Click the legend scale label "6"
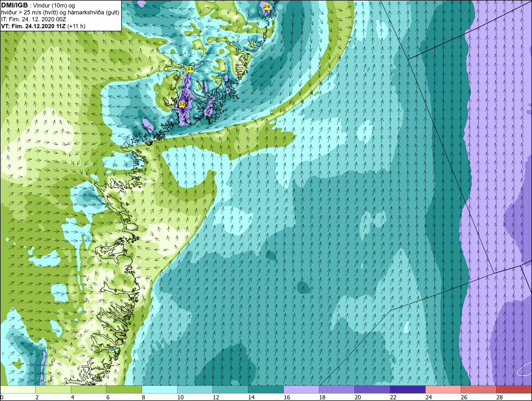This screenshot has height=401, width=532. [108, 398]
